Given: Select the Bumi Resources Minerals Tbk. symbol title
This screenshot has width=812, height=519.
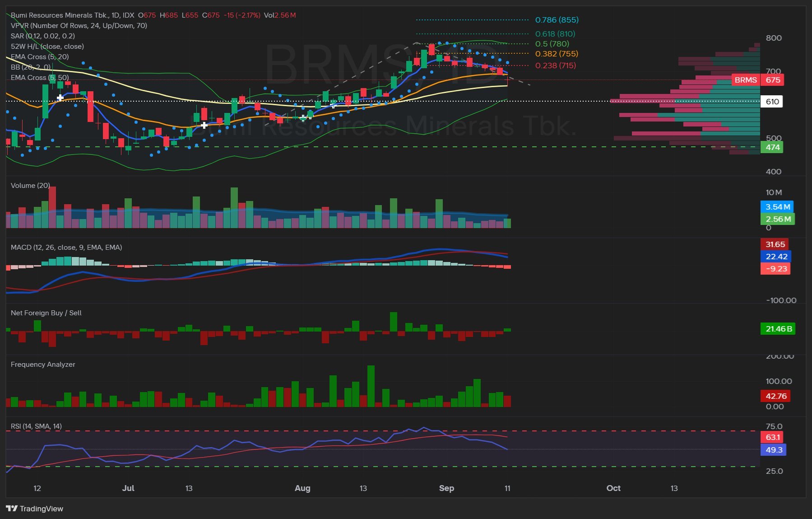Looking at the screenshot, I should pyautogui.click(x=59, y=15).
